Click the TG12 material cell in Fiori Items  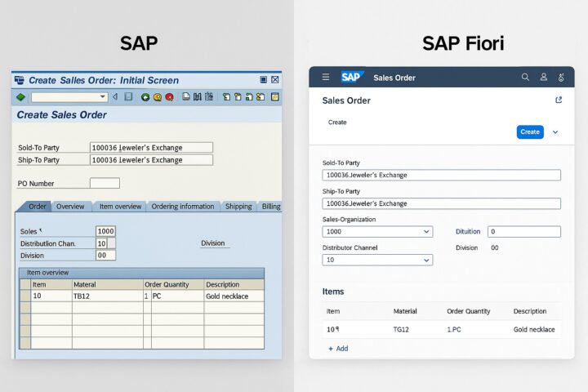tap(401, 329)
